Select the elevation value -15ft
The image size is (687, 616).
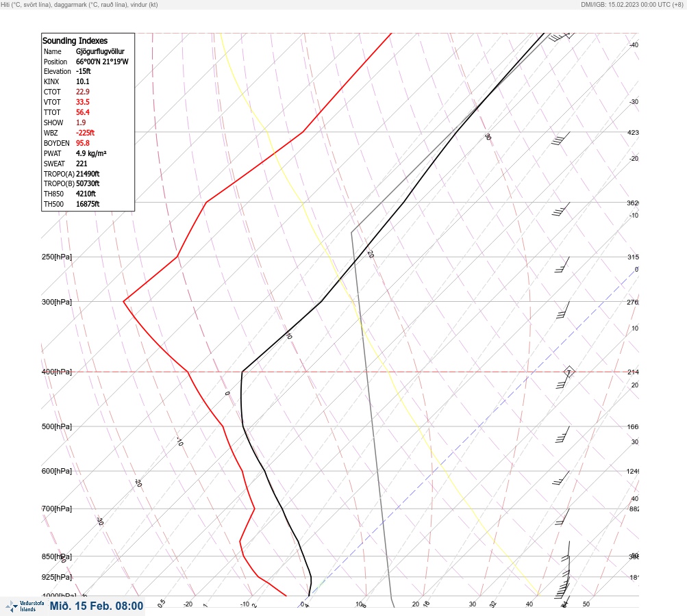point(84,71)
